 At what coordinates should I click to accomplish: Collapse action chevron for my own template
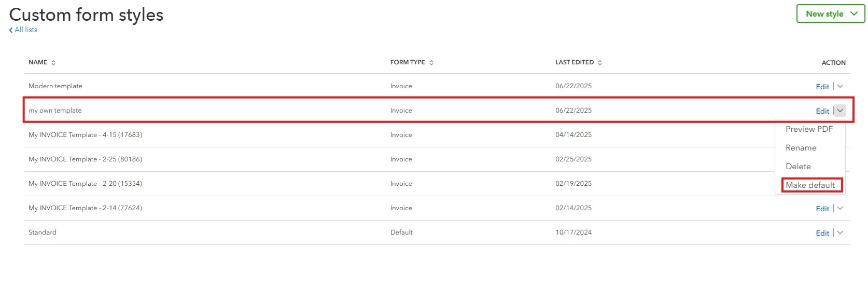click(x=840, y=111)
